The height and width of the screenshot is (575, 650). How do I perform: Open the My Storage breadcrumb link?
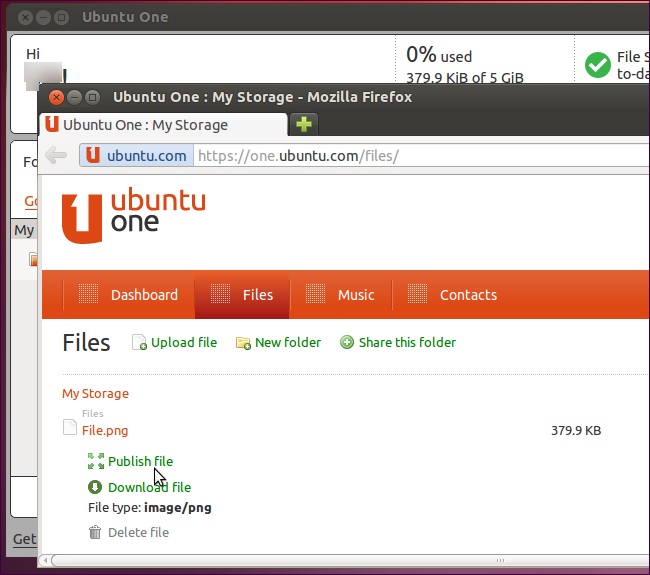[x=95, y=393]
